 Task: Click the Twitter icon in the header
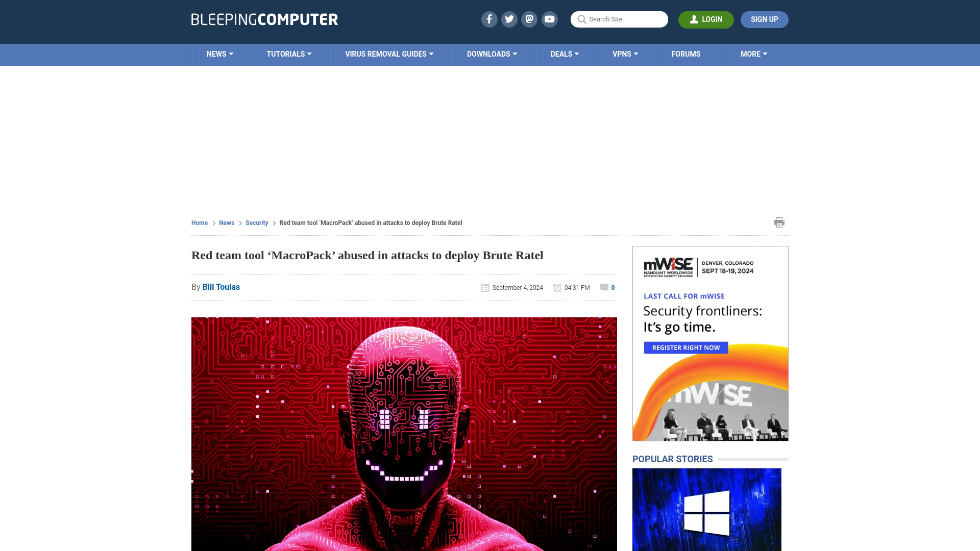509,19
